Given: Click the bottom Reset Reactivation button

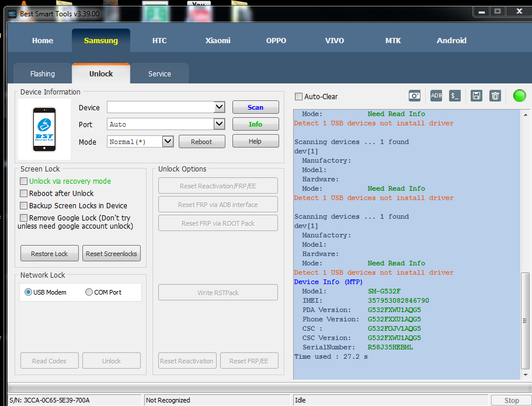Looking at the screenshot, I should click(187, 360).
